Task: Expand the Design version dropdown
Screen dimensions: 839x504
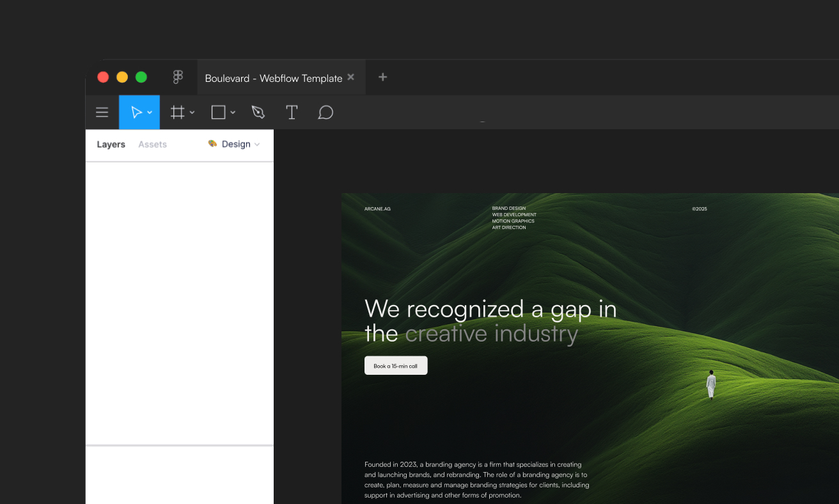Action: click(258, 144)
